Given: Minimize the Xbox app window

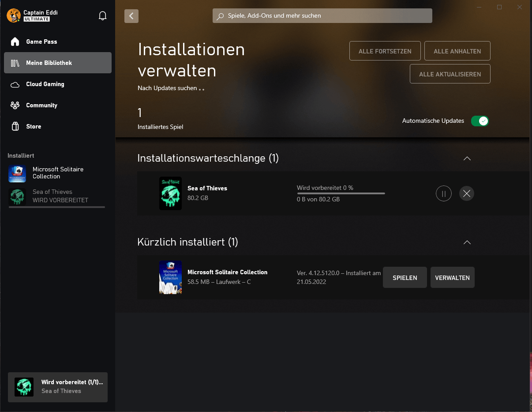Looking at the screenshot, I should tap(479, 7).
